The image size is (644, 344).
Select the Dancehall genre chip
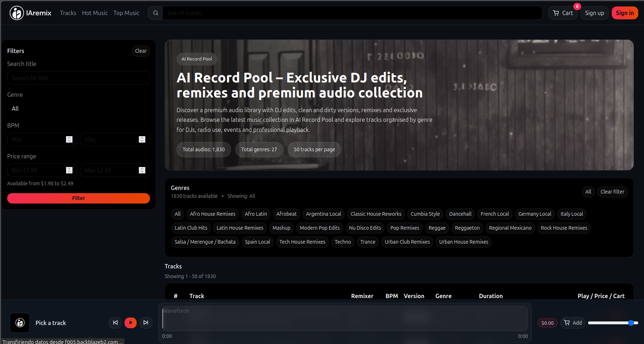click(x=460, y=214)
